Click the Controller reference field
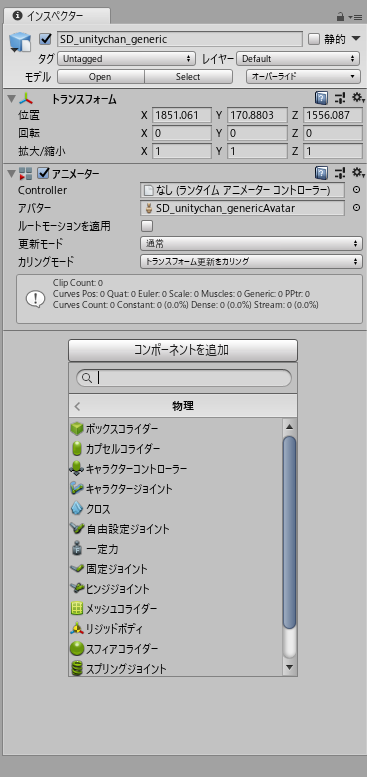Screen dimensions: 367x777 pyautogui.click(x=242, y=190)
